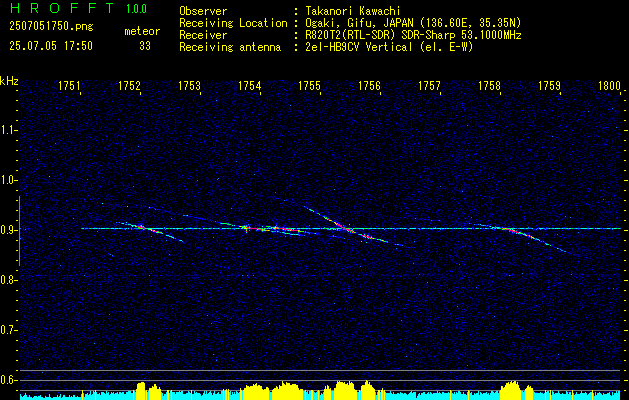
Task: Click the observer name Takanori Kawachi
Action: pyautogui.click(x=353, y=11)
